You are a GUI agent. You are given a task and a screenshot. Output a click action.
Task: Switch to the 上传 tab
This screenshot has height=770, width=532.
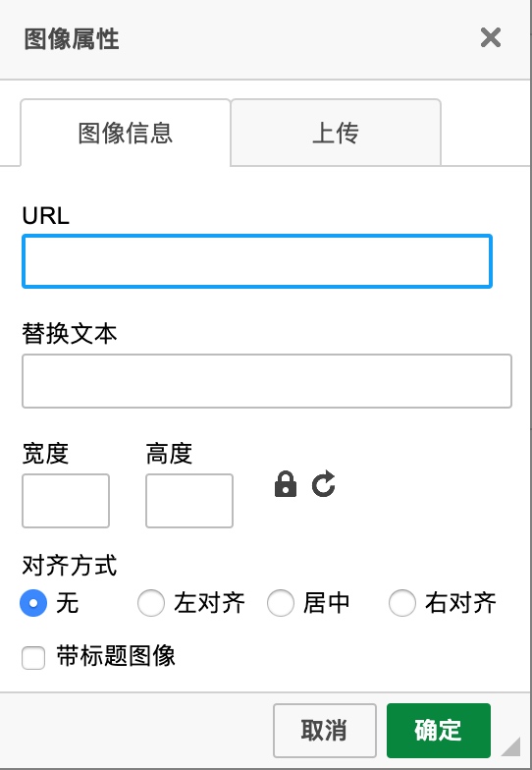tap(336, 133)
